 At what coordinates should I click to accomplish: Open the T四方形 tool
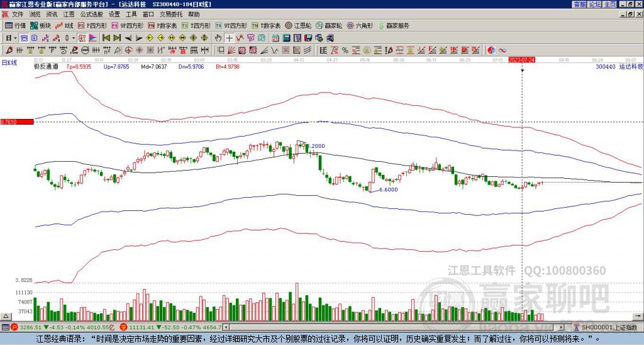(x=196, y=25)
